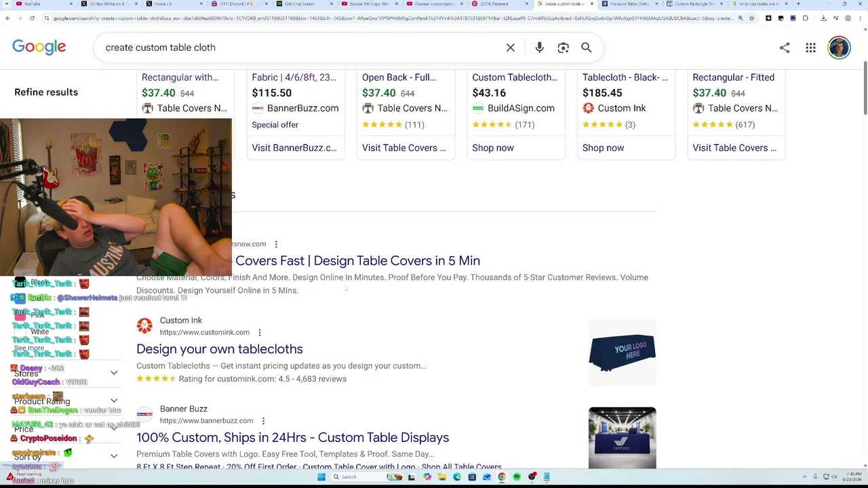The image size is (868, 488).
Task: Open the Custom Ink tablecloth thumbnail
Action: pyautogui.click(x=622, y=352)
